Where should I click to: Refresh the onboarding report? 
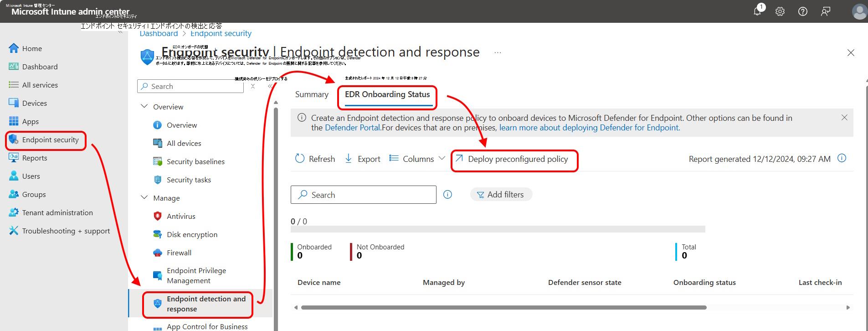[315, 159]
